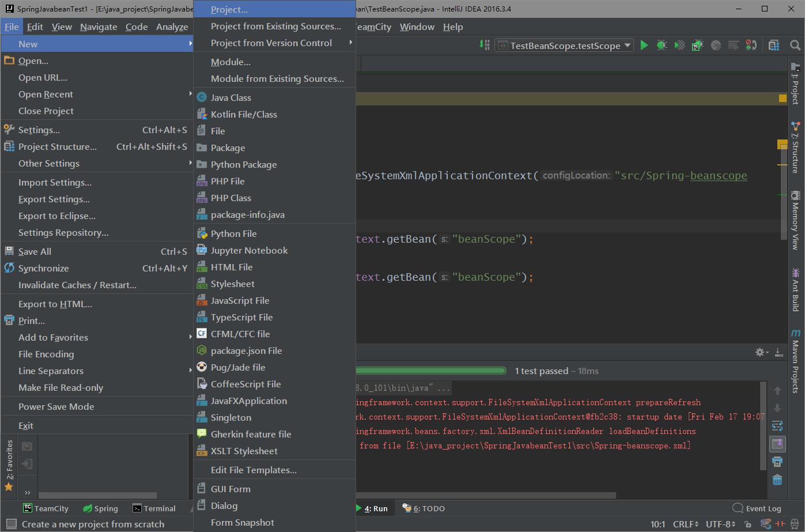The height and width of the screenshot is (532, 805).
Task: Click the Synchronize refresh icon
Action: [x=9, y=268]
